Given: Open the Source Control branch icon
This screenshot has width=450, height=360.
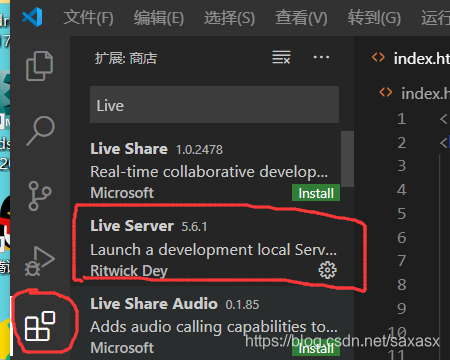Looking at the screenshot, I should [40, 196].
